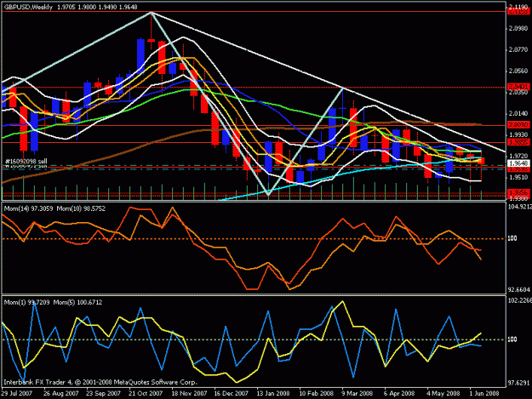Click the 1.9510 price axis value
The width and height of the screenshot is (532, 399).
(x=518, y=177)
